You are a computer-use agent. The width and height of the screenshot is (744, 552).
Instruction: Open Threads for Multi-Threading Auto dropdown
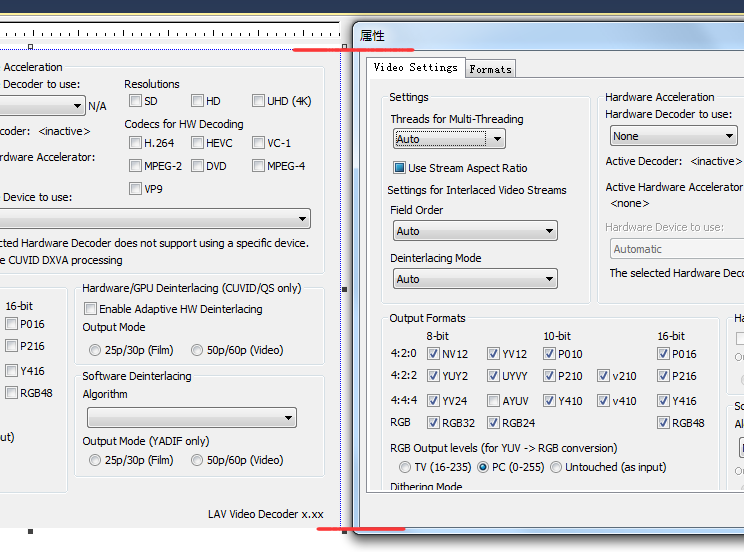(449, 139)
